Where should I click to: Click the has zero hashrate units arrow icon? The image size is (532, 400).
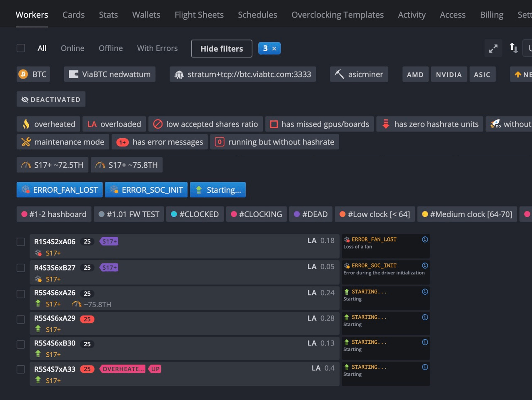point(385,124)
